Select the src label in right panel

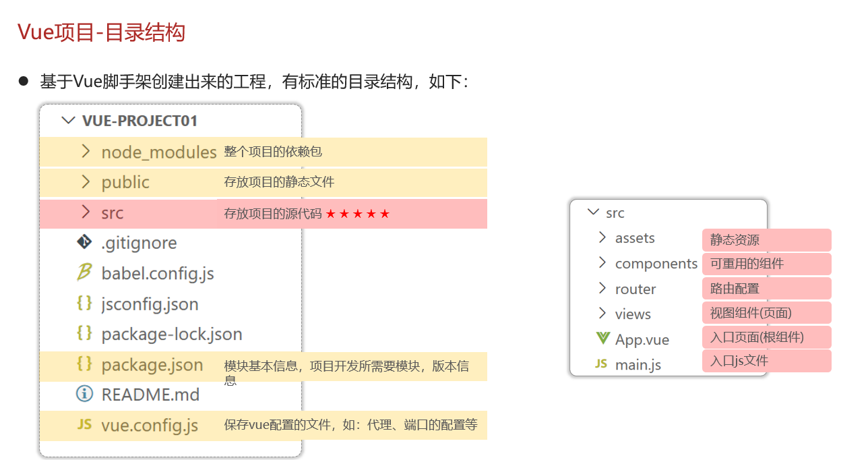615,213
